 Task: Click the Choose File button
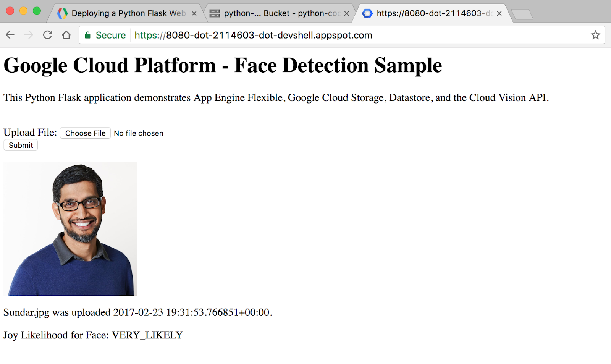(x=85, y=133)
